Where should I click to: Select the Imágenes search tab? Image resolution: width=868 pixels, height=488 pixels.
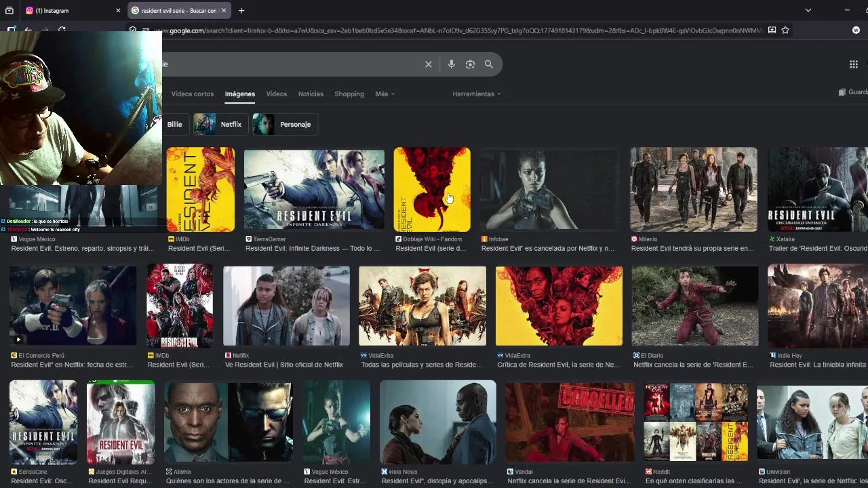point(240,94)
